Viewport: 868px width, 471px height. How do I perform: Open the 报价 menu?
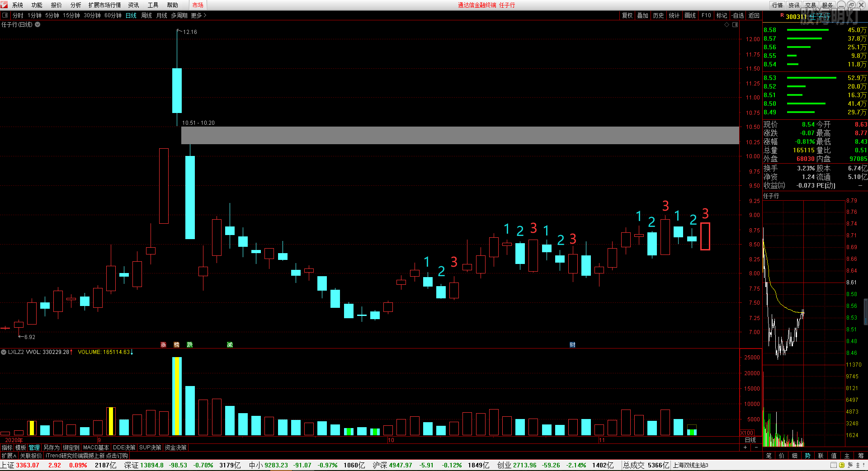tap(57, 5)
